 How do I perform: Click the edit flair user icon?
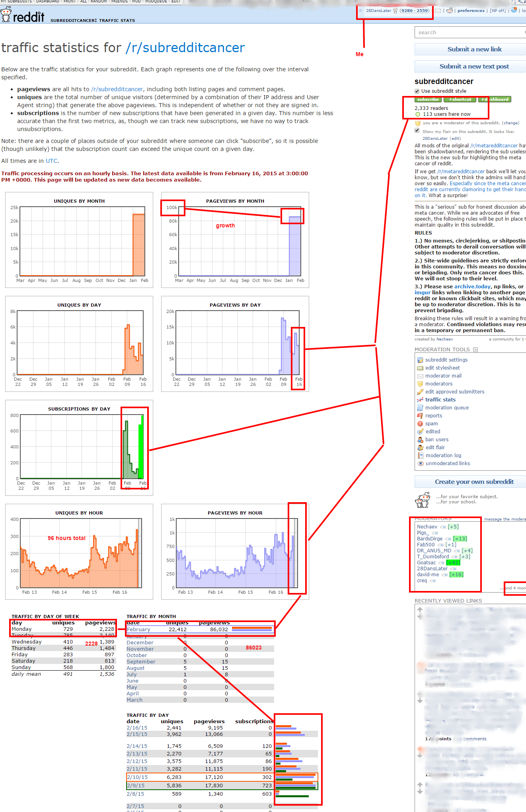pyautogui.click(x=420, y=448)
